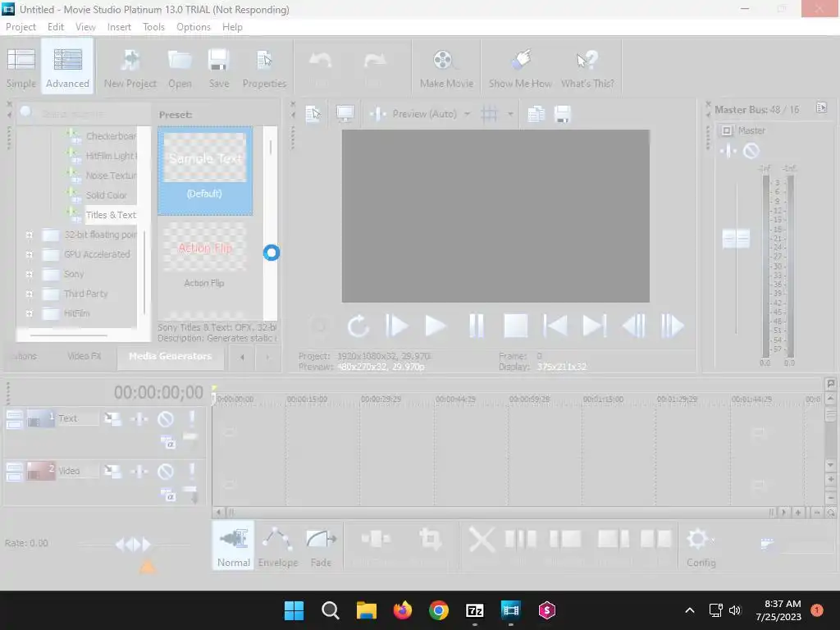Switch to Media Generators tab
Viewport: 840px width, 630px height.
pyautogui.click(x=171, y=356)
